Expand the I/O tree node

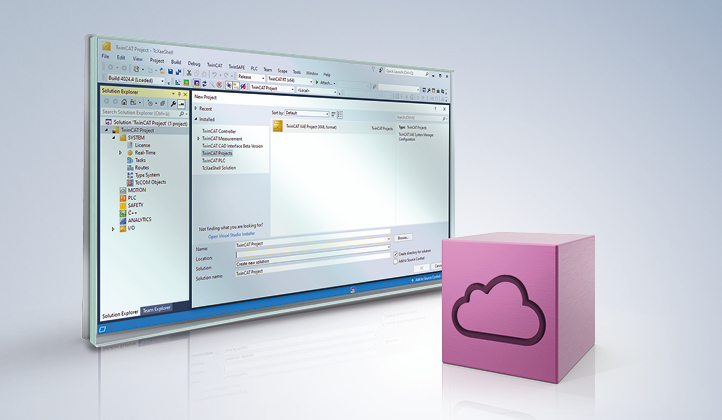(x=113, y=228)
